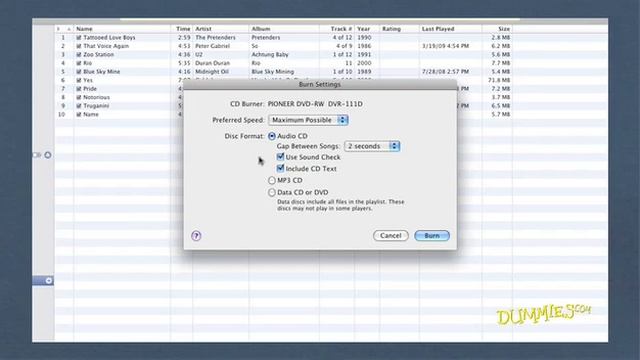Select the Zoo Station song name
This screenshot has height=360, width=640.
coord(99,55)
